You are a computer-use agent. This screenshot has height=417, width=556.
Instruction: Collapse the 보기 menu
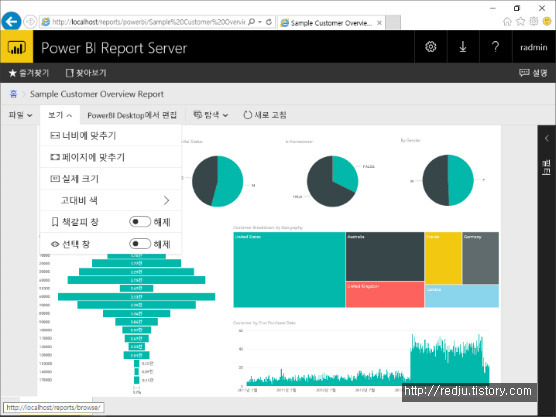coord(60,115)
